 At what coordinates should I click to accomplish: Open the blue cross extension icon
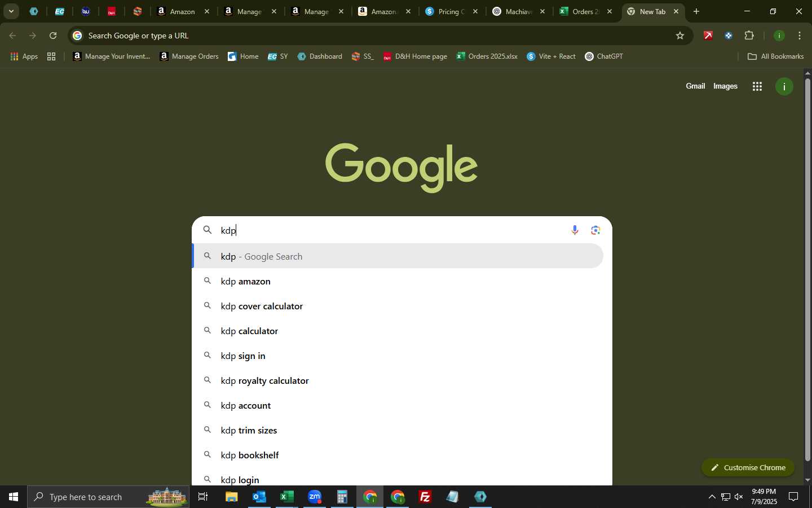pyautogui.click(x=729, y=36)
